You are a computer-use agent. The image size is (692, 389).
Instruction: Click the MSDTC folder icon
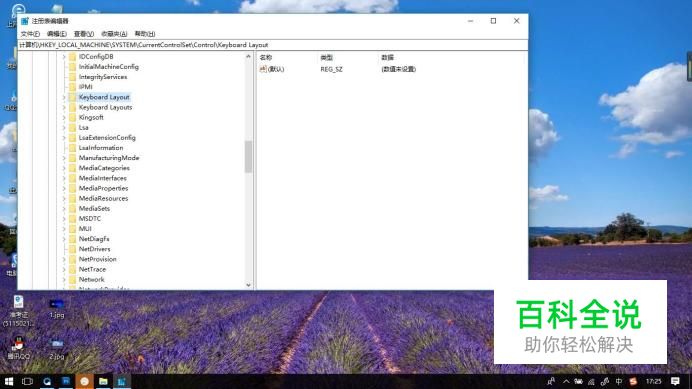pyautogui.click(x=72, y=219)
